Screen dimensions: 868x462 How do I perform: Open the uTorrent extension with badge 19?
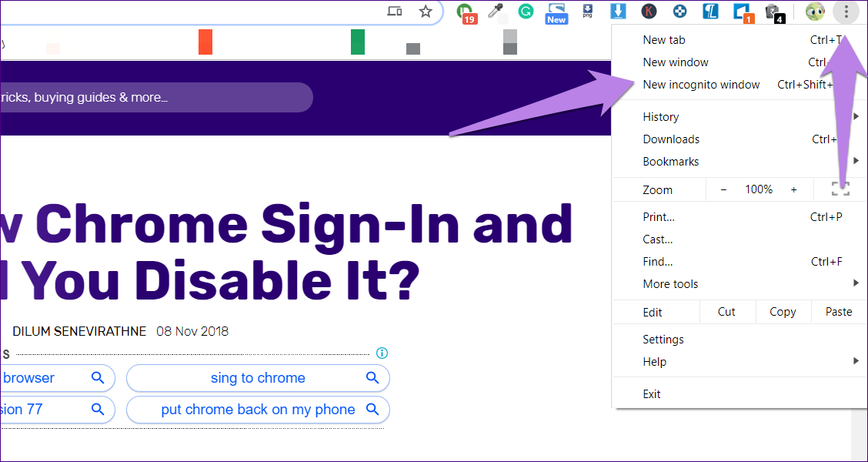[466, 13]
